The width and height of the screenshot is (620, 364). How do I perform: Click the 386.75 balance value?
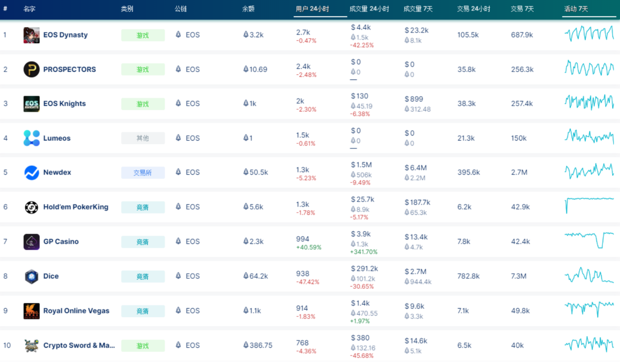(x=258, y=346)
